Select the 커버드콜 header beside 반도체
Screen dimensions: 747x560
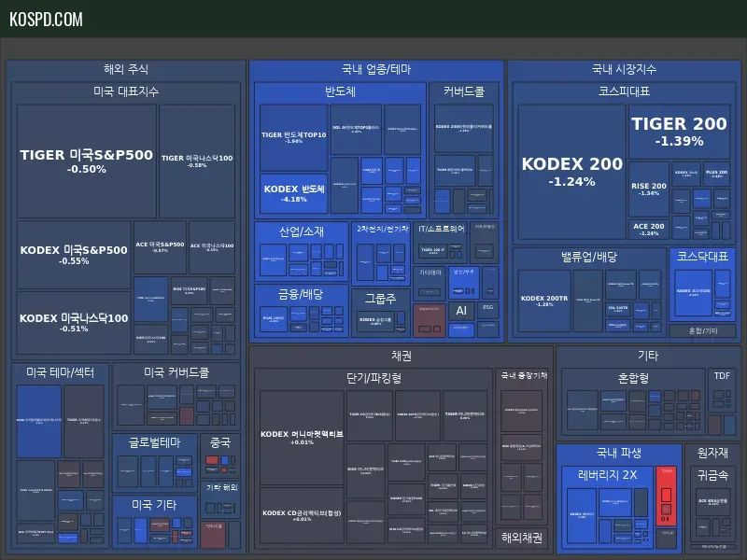464,91
